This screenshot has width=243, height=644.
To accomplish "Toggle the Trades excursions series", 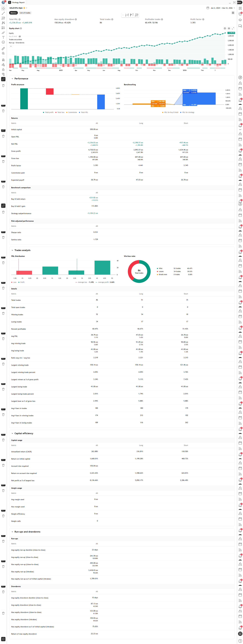I will click(15, 39).
